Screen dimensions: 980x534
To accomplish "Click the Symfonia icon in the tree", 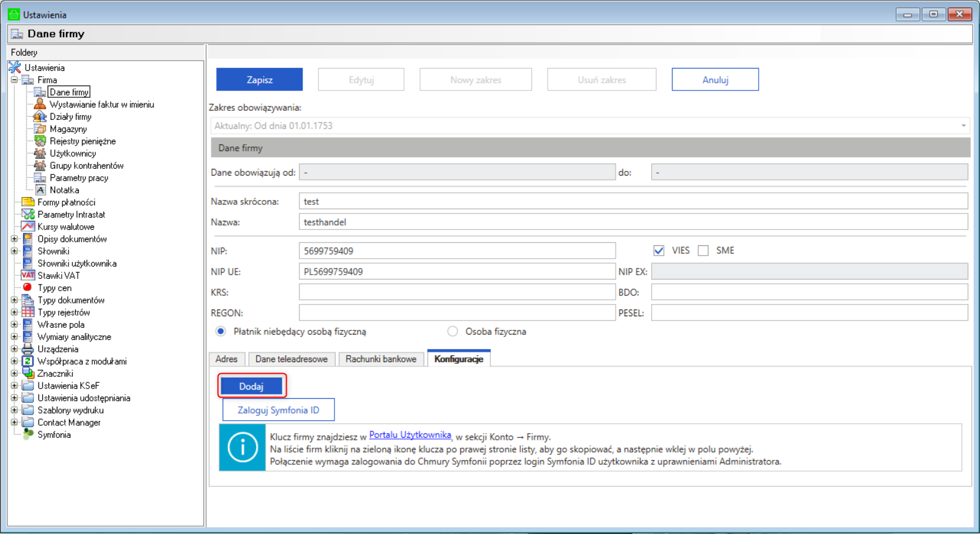I will [x=28, y=434].
